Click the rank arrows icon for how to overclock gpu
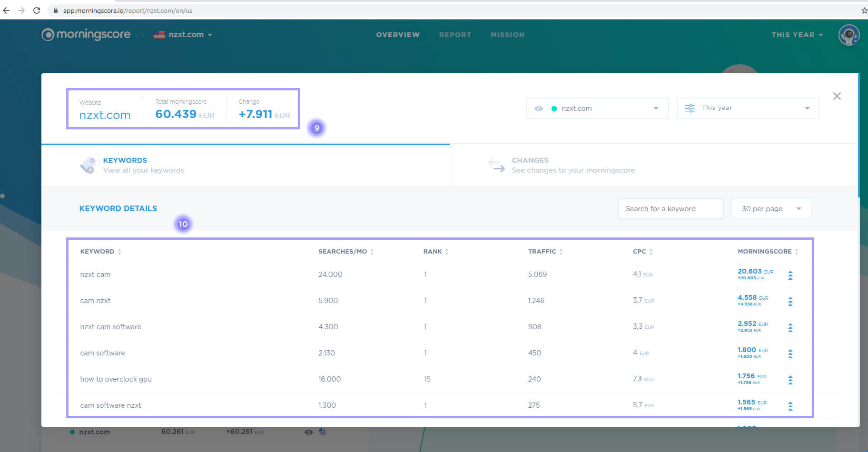Image resolution: width=868 pixels, height=452 pixels. 790,380
